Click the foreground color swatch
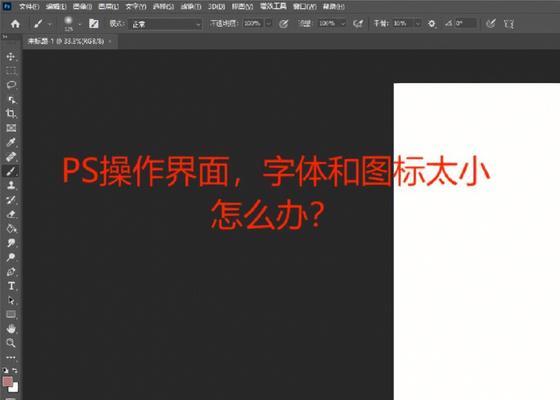 tap(8, 381)
